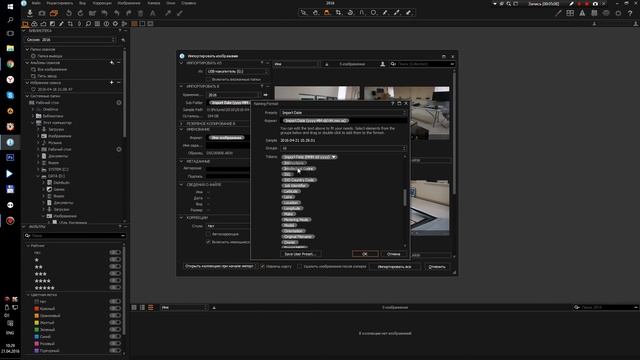640x360 pixels.
Task: Click the Filters panel search field
Action: pyautogui.click(x=75, y=236)
